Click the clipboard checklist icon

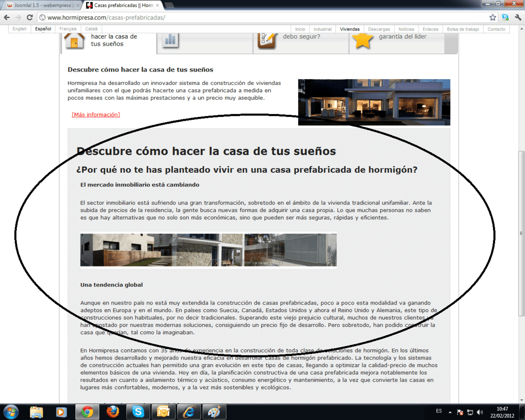[x=267, y=41]
